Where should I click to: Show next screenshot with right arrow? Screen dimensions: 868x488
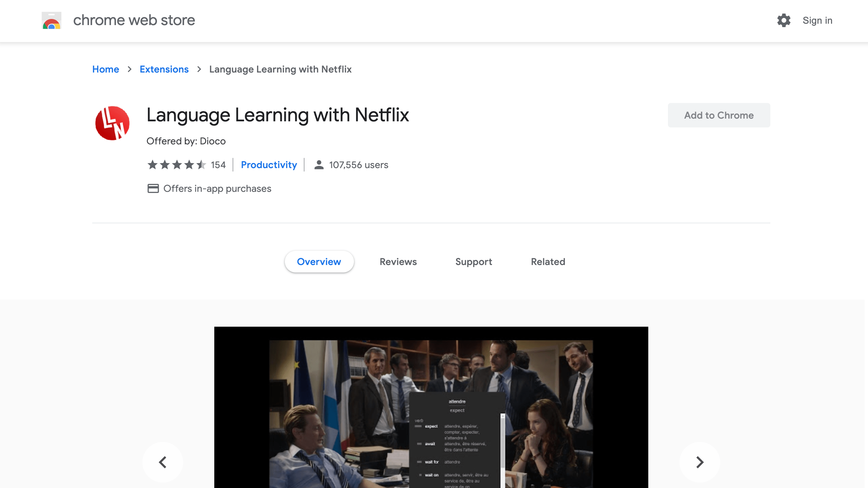click(x=700, y=462)
